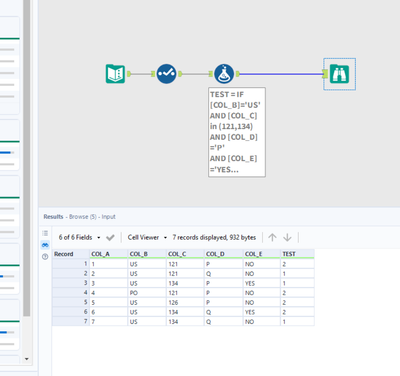Click the 126 cell in COL_C
This screenshot has width=400, height=376.
point(185,302)
